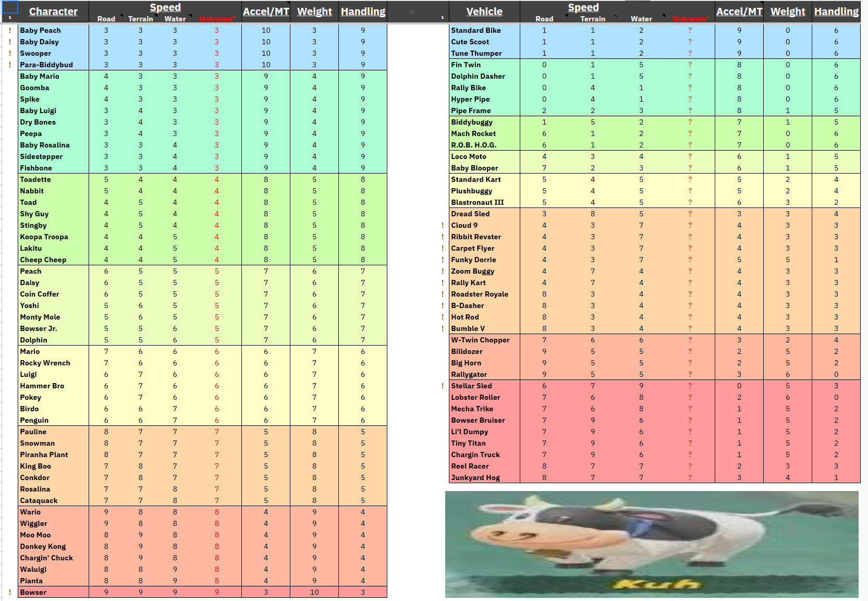
Task: Click the Character column header
Action: pos(53,11)
